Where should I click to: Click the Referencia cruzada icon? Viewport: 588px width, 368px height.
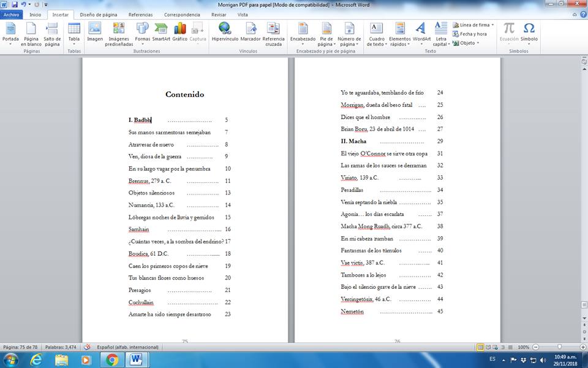[x=273, y=34]
